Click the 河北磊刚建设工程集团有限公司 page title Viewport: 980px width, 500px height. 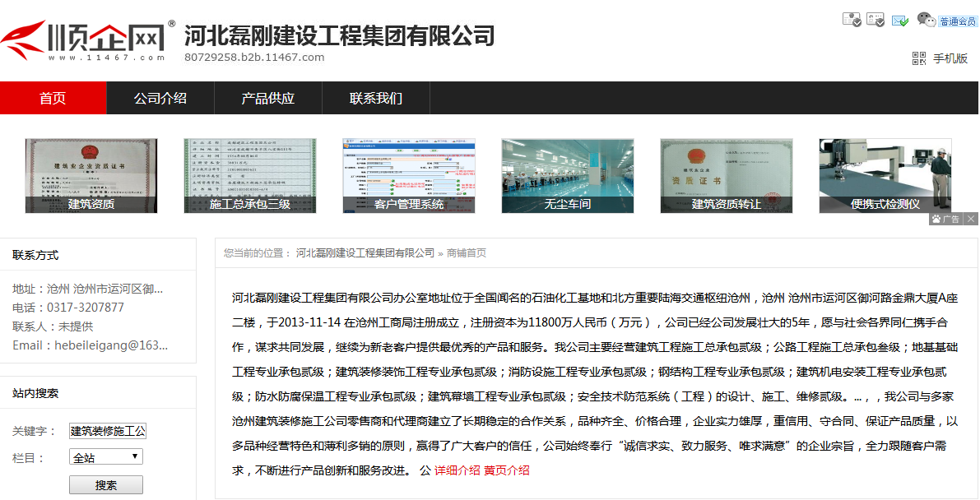339,35
